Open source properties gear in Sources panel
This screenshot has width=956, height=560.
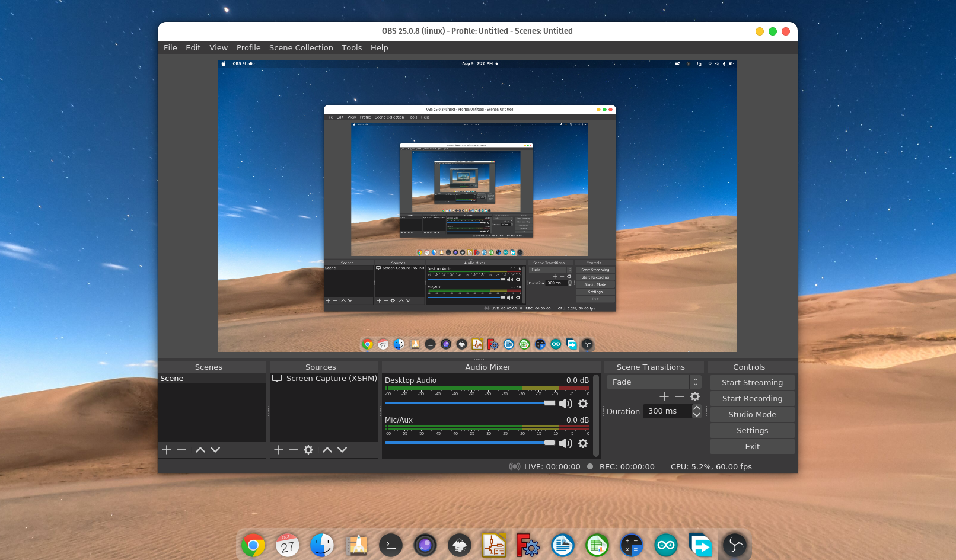point(308,450)
